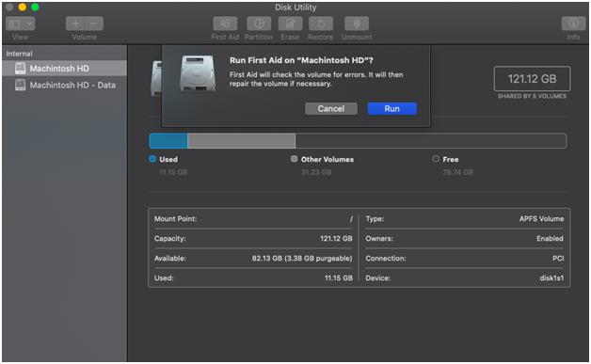
Task: Click the Partition toolbar icon
Action: point(259,24)
